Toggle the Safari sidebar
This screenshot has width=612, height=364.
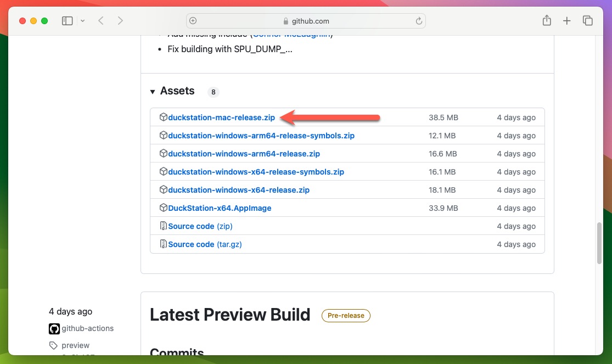(67, 20)
